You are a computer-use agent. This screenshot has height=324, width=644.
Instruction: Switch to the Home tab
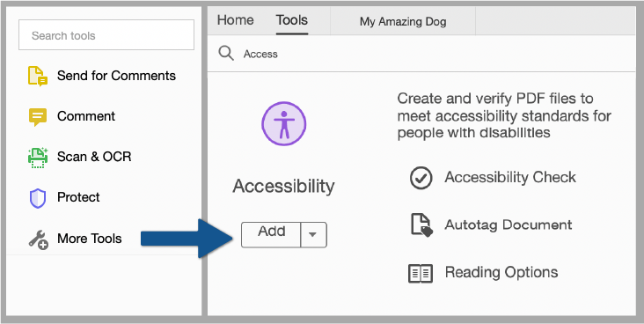[235, 20]
